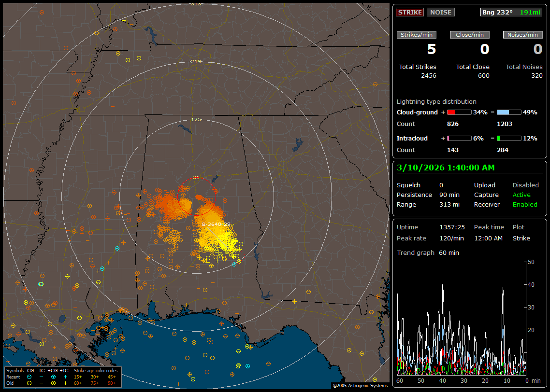
Task: Click the old +CG yellow symbol in legend
Action: pyautogui.click(x=53, y=383)
